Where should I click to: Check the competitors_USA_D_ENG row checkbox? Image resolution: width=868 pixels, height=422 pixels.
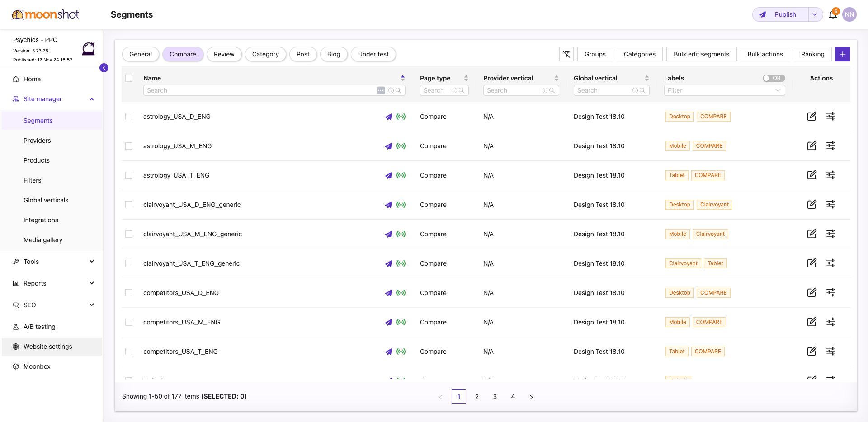click(x=129, y=293)
